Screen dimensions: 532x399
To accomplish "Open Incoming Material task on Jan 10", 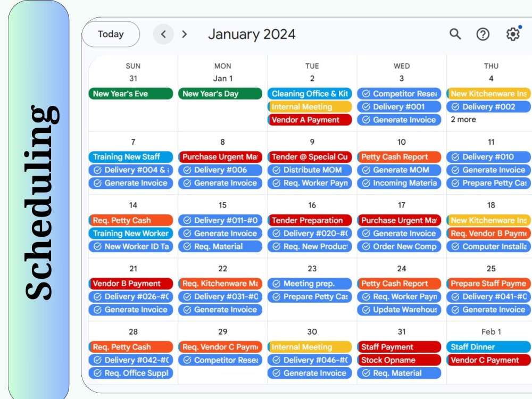I will [x=399, y=183].
